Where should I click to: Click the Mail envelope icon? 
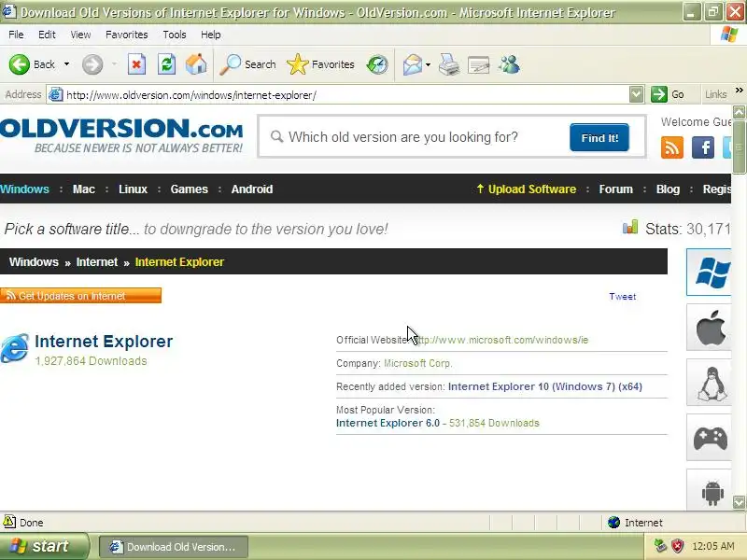coord(412,64)
